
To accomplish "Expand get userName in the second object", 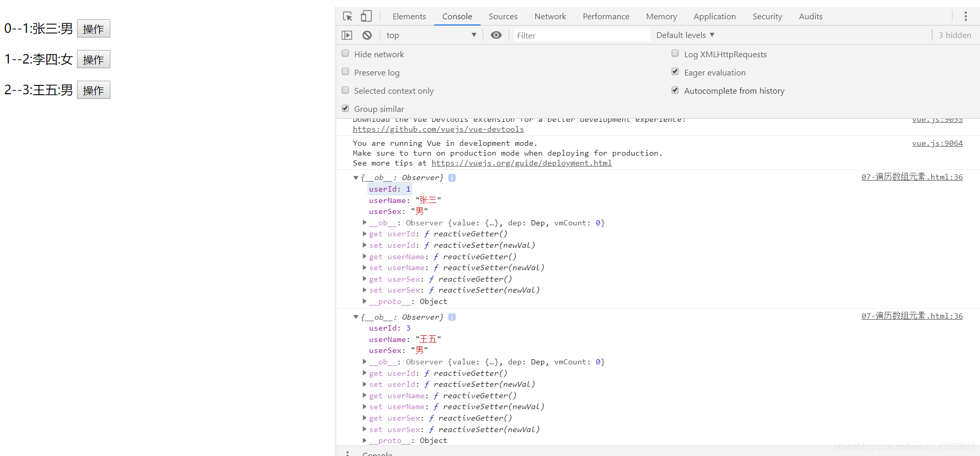I will [x=365, y=396].
